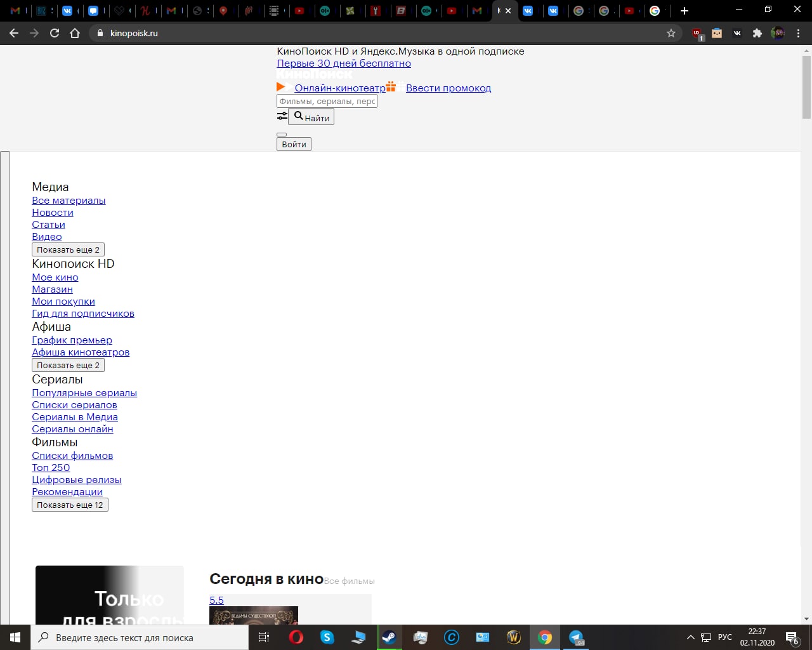
Task: Click the orange gift promo icon
Action: coord(391,87)
